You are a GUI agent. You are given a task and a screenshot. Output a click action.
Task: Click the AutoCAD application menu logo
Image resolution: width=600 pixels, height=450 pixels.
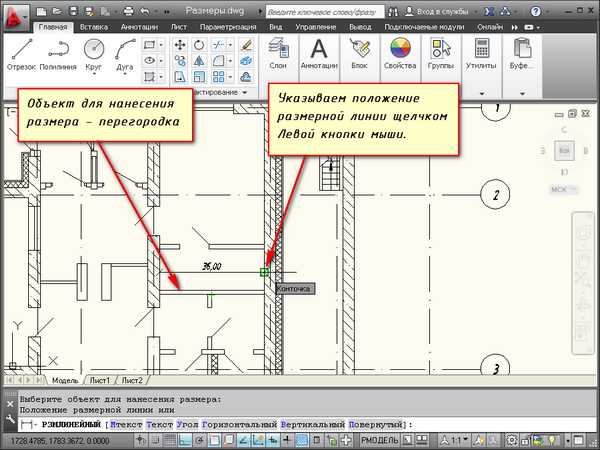click(16, 17)
